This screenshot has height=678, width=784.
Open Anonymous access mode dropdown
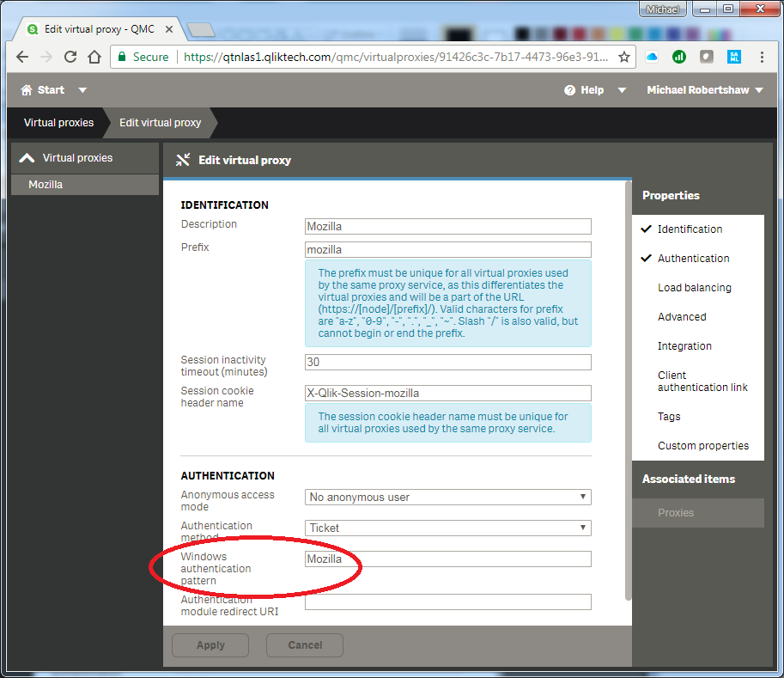click(x=448, y=497)
